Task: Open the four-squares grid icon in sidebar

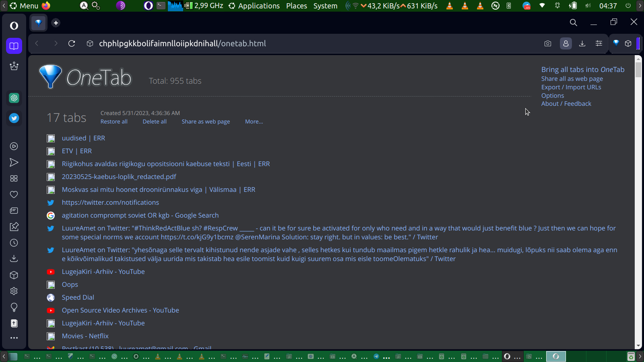Action: 14,179
